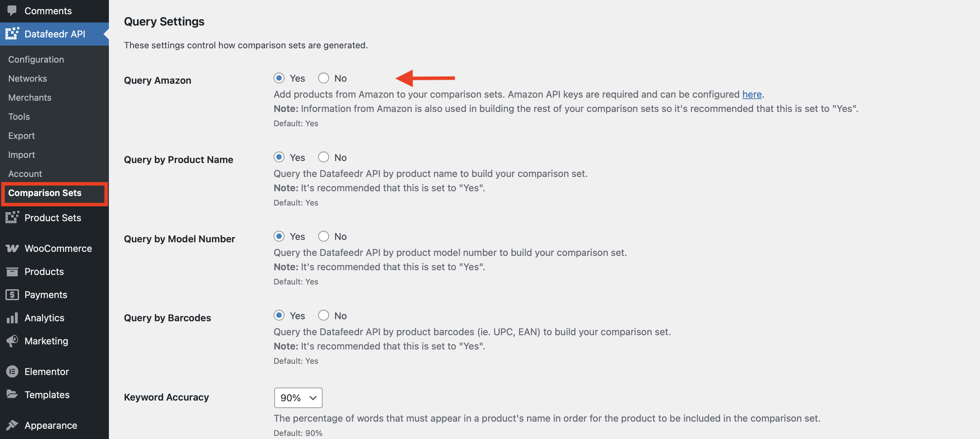Click the Marketing megaphone icon
980x439 pixels.
point(12,341)
